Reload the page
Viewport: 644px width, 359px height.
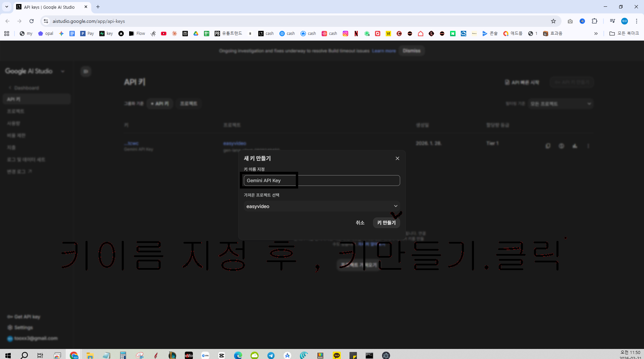(32, 21)
